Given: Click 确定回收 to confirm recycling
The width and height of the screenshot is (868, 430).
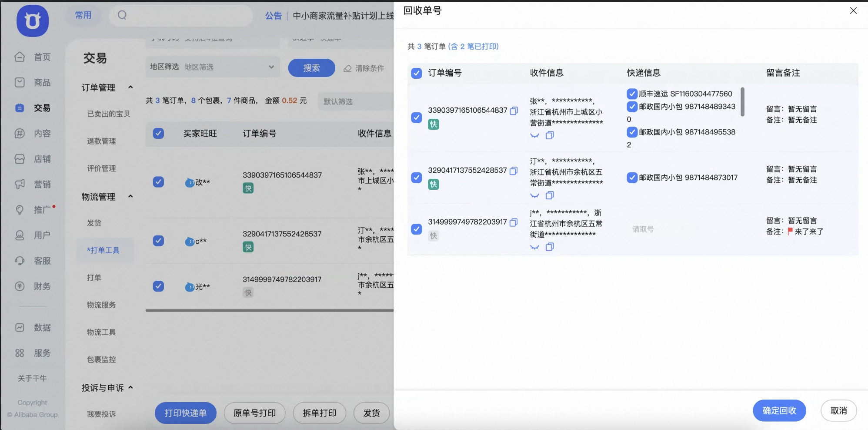Looking at the screenshot, I should 779,410.
